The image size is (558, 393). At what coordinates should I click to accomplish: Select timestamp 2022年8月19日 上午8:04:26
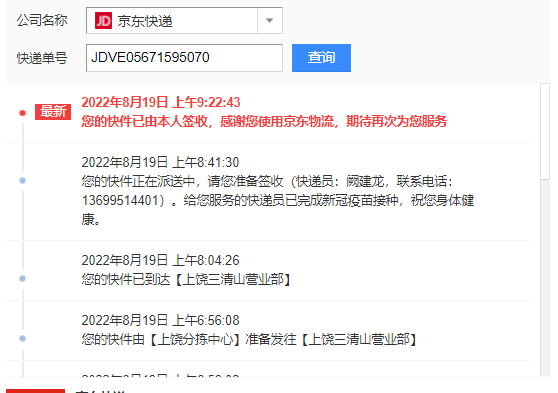coord(160,261)
